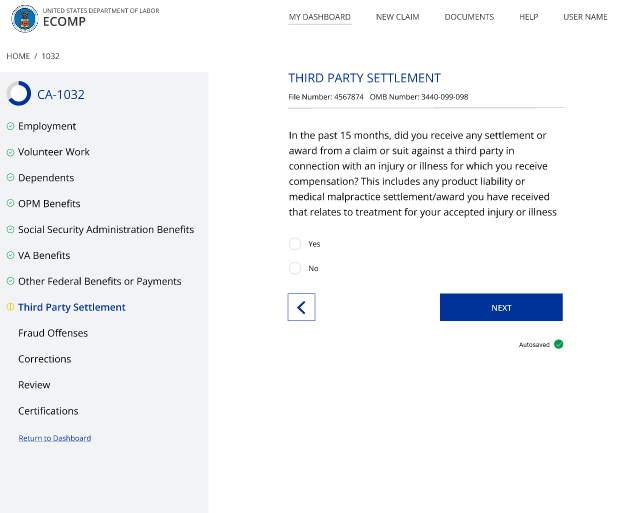
Task: Click the back arrow chevron button
Action: (301, 307)
